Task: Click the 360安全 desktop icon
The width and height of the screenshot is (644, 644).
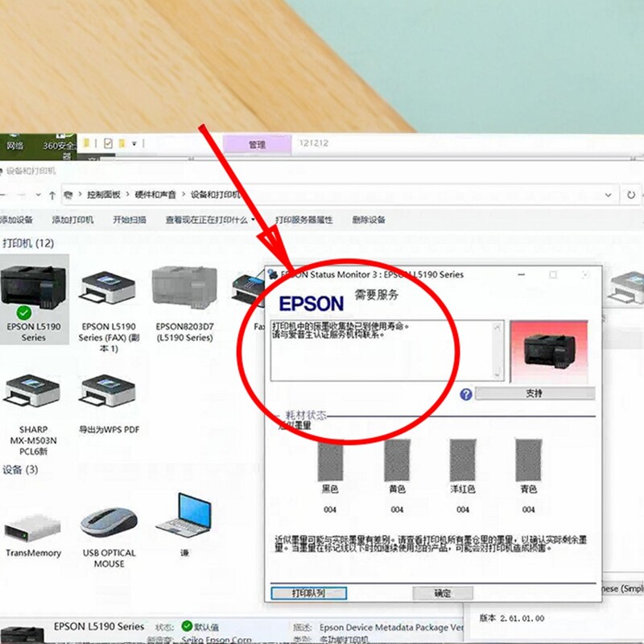Action: (60, 145)
